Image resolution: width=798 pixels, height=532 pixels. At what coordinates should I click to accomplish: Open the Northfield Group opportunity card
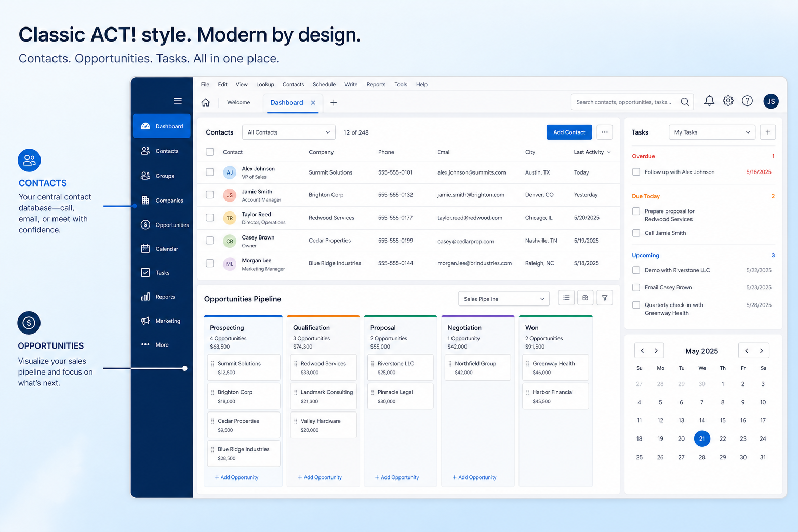click(x=478, y=368)
